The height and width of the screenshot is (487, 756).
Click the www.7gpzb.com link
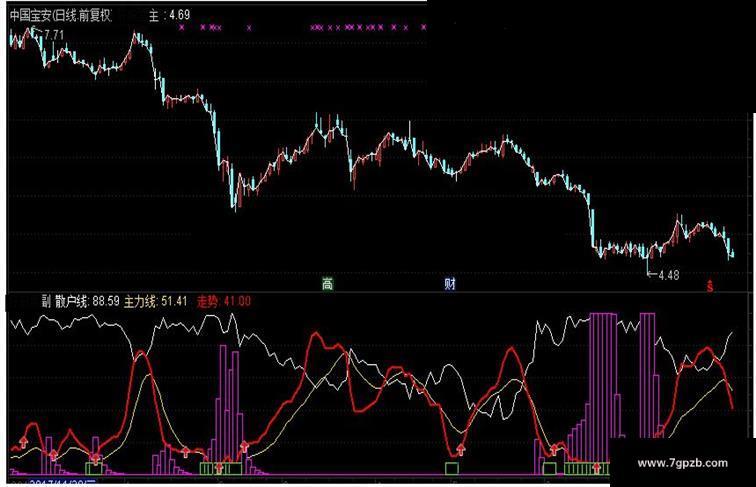pos(682,463)
